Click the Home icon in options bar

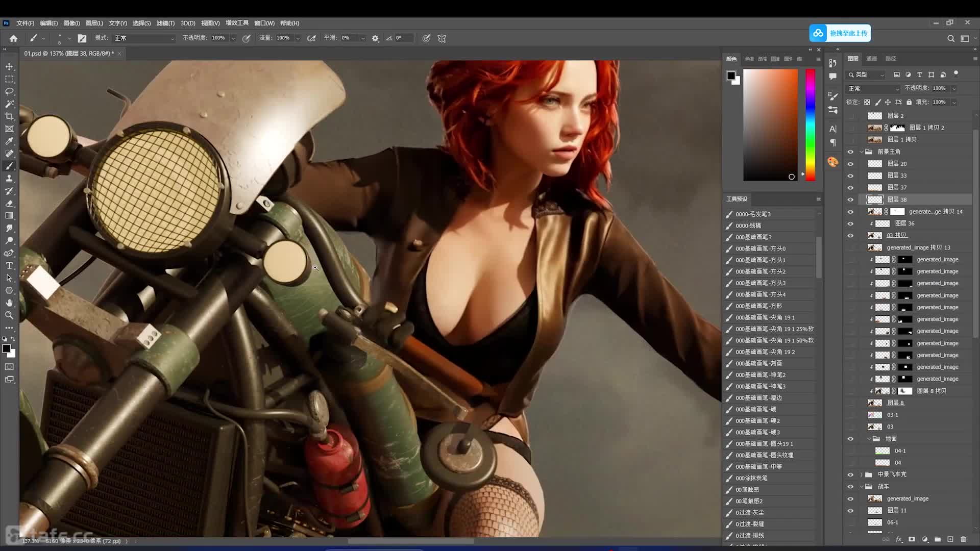pos(14,38)
